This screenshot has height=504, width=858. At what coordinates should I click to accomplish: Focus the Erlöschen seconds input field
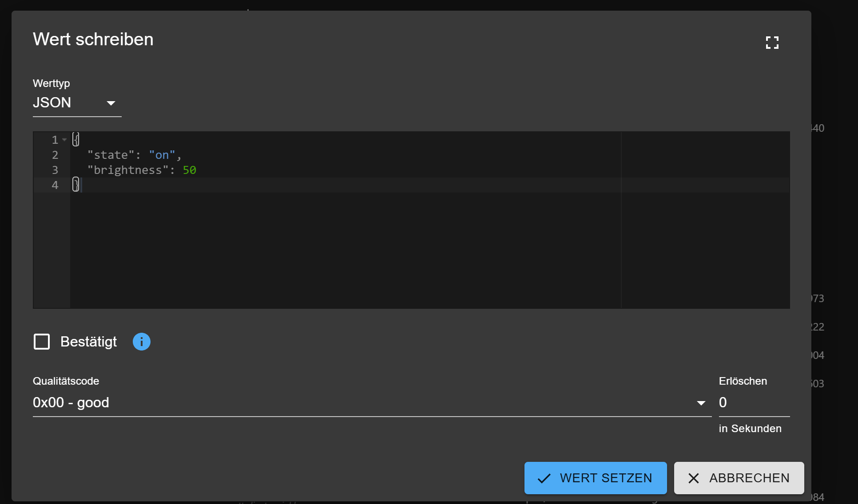pos(754,403)
